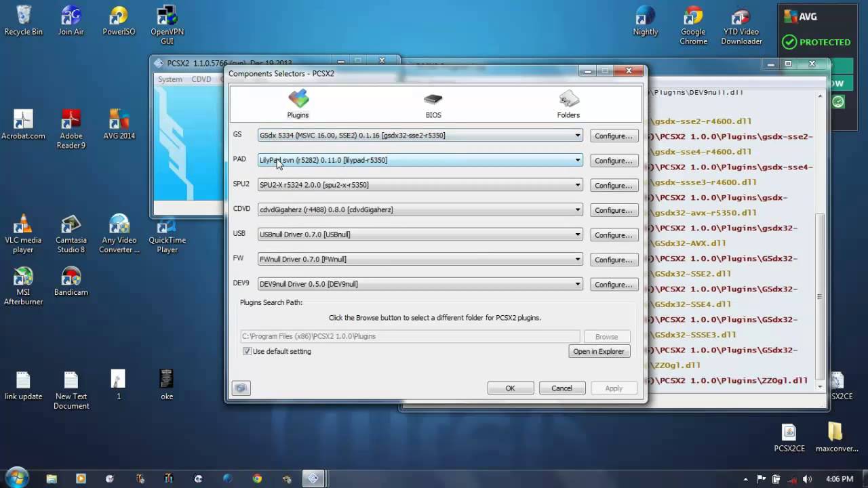Open the System menu in PCSX2 window
The height and width of the screenshot is (488, 868).
click(x=170, y=79)
